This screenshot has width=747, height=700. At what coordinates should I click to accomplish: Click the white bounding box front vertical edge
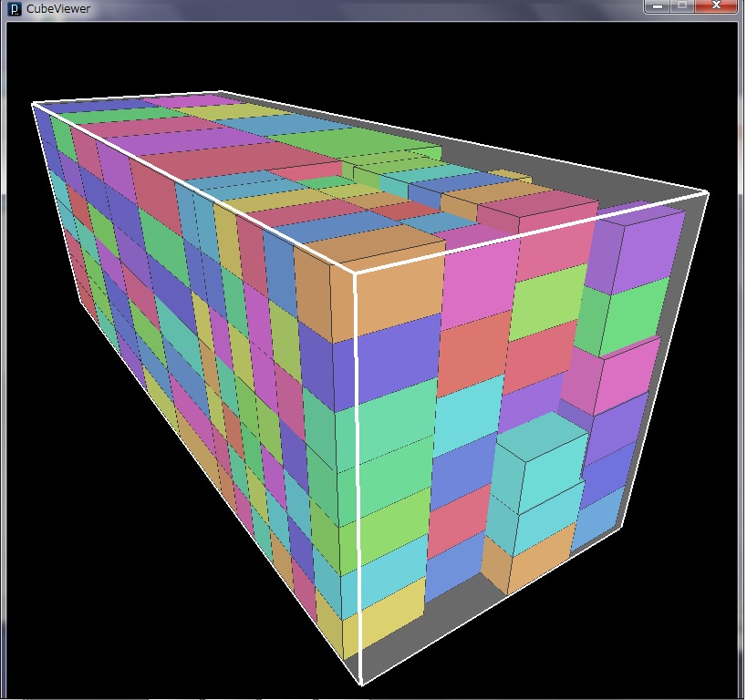358,474
